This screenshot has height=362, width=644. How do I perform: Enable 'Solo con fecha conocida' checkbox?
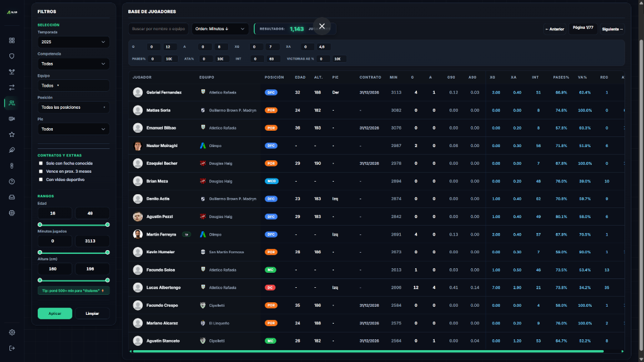[42, 163]
